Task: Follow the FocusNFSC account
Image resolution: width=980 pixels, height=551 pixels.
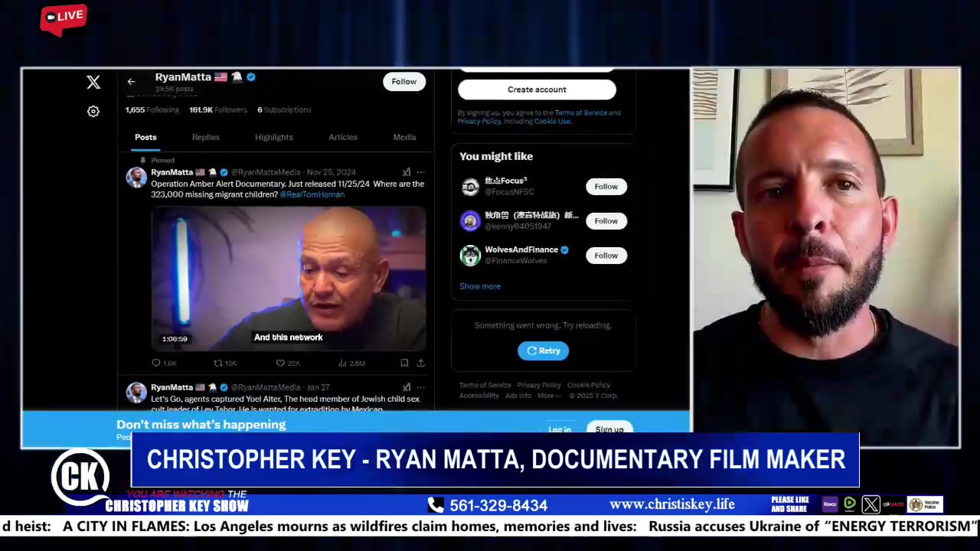Action: coord(606,187)
